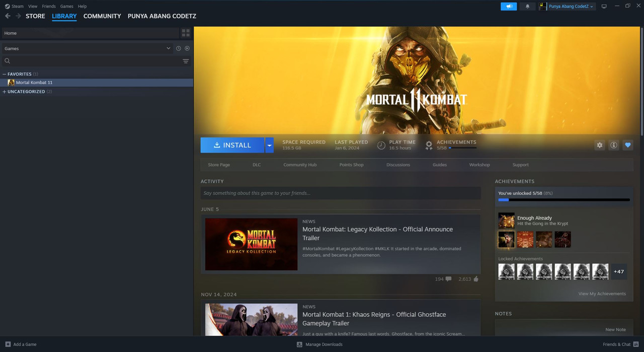Viewport: 644px width, 352px height.
Task: Open View My Achievements link
Action: point(602,294)
